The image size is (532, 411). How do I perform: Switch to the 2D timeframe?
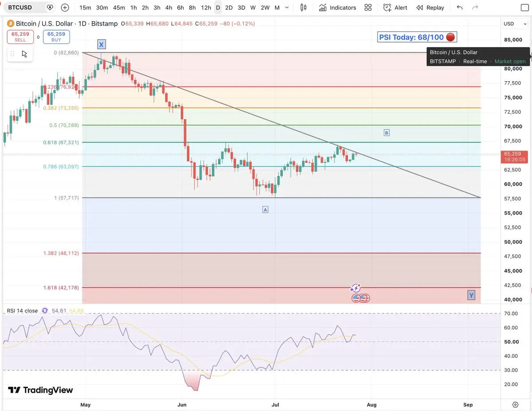229,8
